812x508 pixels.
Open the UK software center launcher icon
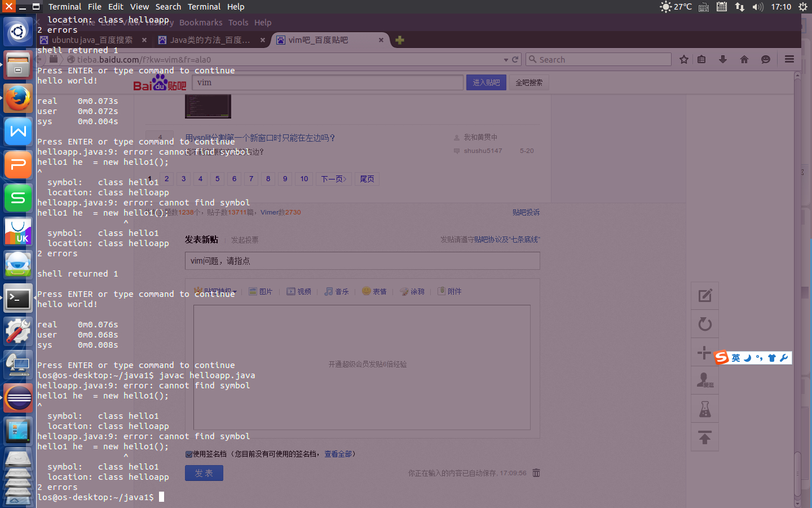pos(18,231)
